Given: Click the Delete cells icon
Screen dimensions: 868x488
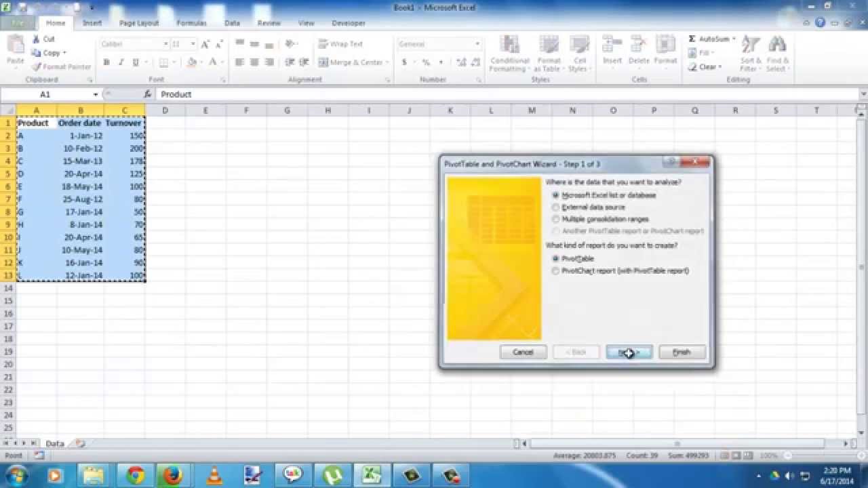Looking at the screenshot, I should point(639,45).
